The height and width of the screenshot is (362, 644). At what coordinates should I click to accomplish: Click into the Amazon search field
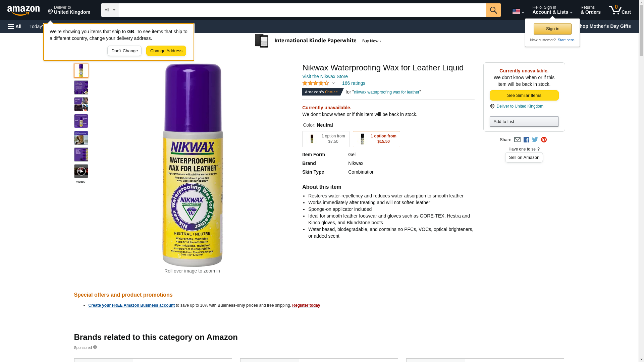[x=302, y=10]
